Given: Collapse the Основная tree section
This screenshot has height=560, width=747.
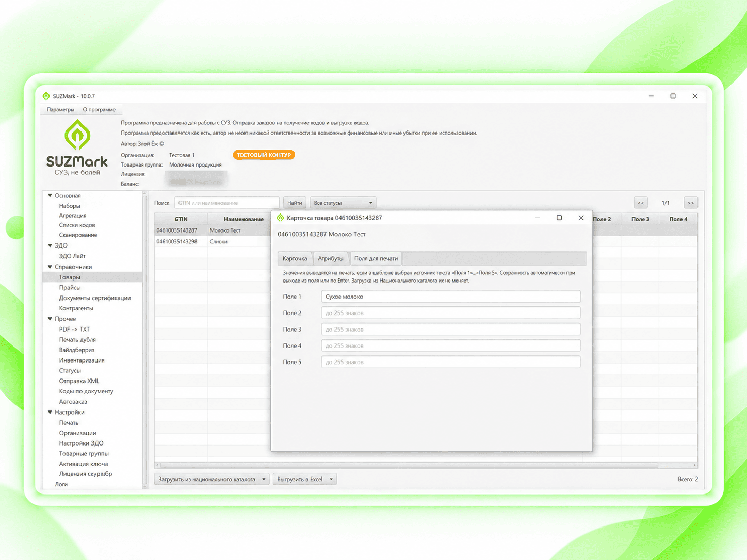Looking at the screenshot, I should (x=50, y=196).
